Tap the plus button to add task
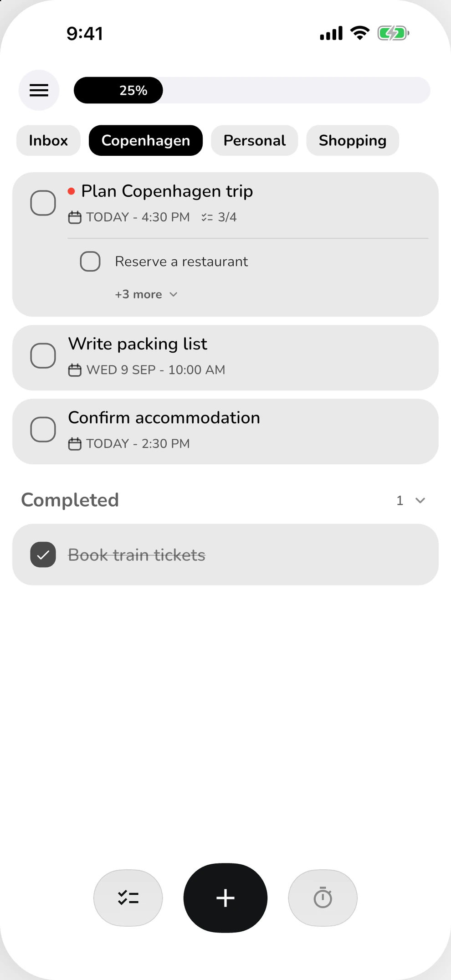The width and height of the screenshot is (451, 980). point(225,898)
